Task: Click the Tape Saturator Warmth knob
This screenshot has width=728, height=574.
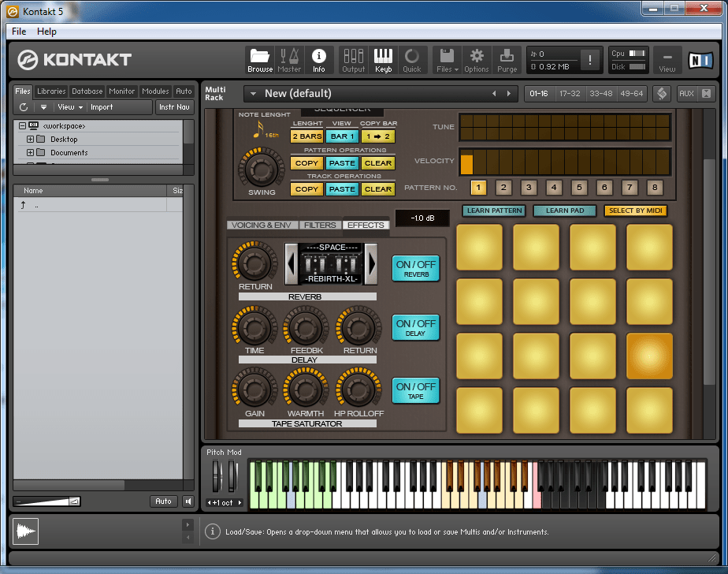Action: tap(306, 389)
